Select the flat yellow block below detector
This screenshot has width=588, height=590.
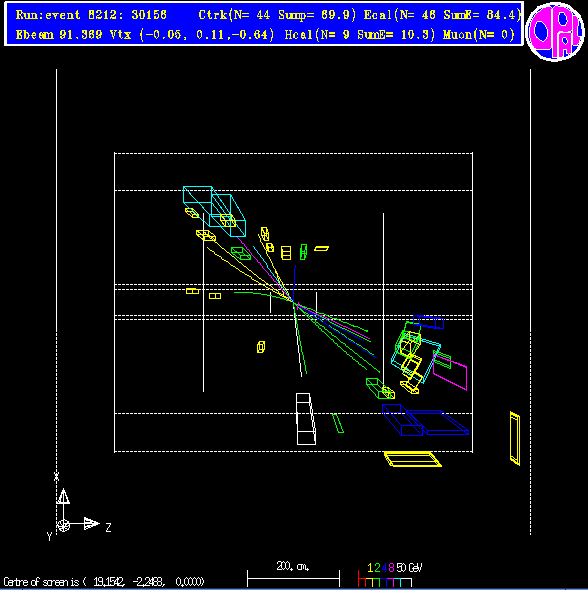pos(412,459)
